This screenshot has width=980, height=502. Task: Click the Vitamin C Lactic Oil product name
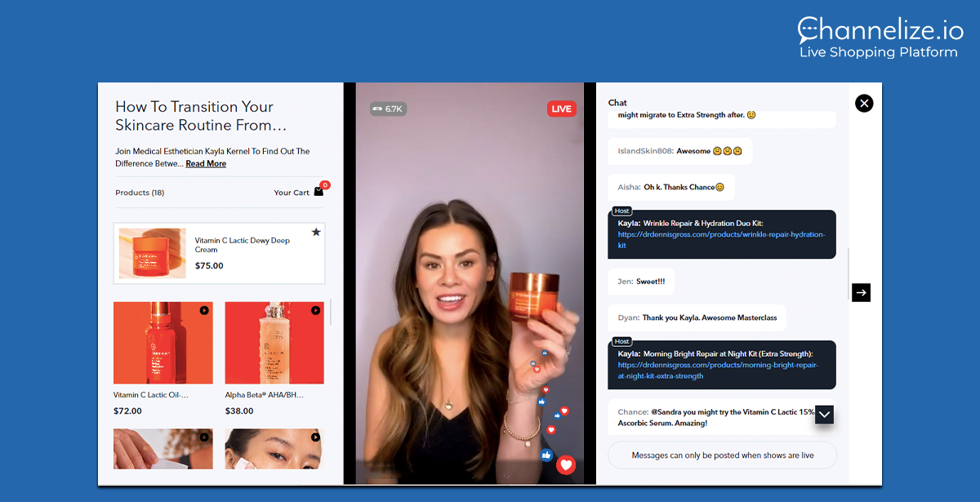[x=151, y=394]
